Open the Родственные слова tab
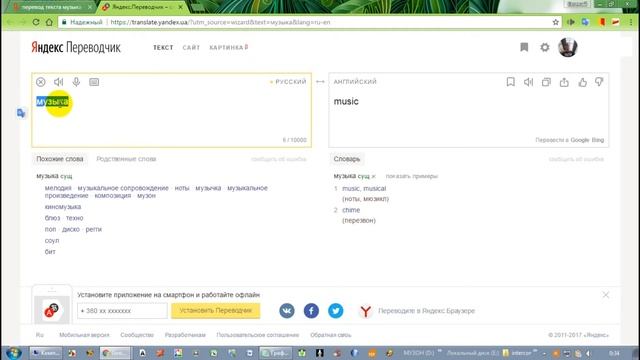This screenshot has height=360, width=640. [x=126, y=159]
